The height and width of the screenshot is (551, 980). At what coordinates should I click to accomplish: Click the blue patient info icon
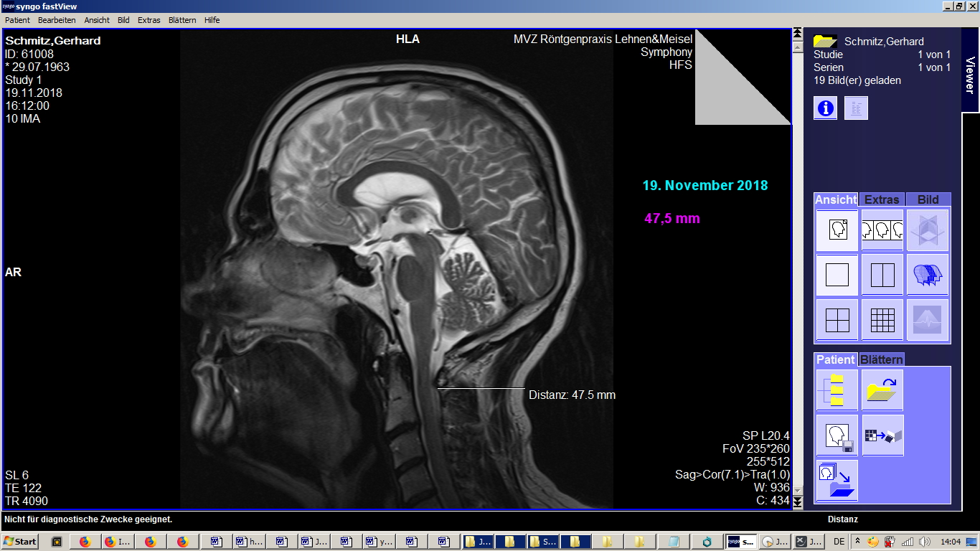pos(825,108)
